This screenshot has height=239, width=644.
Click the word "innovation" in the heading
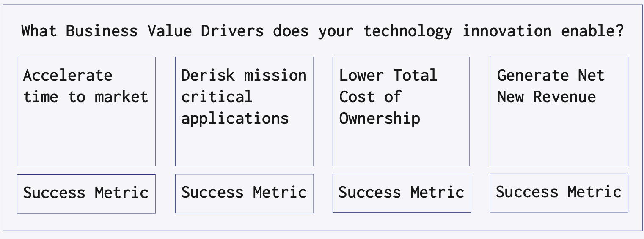tap(506, 31)
